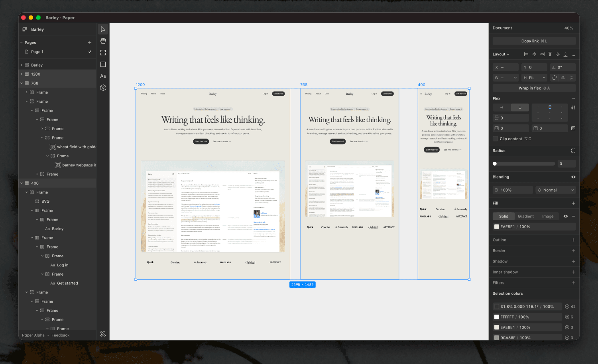Image resolution: width=598 pixels, height=364 pixels.
Task: Click the Paper Alpha label
Action: click(33, 335)
